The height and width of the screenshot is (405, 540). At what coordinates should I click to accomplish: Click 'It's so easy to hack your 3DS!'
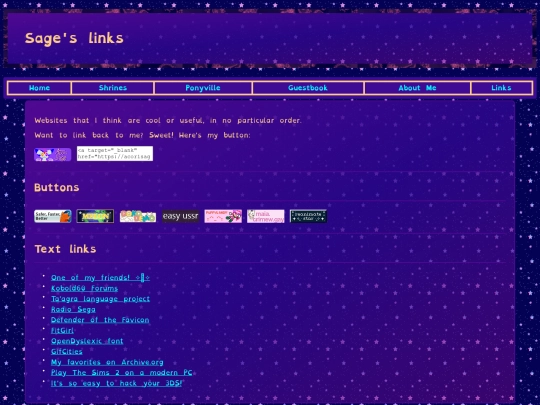116,383
